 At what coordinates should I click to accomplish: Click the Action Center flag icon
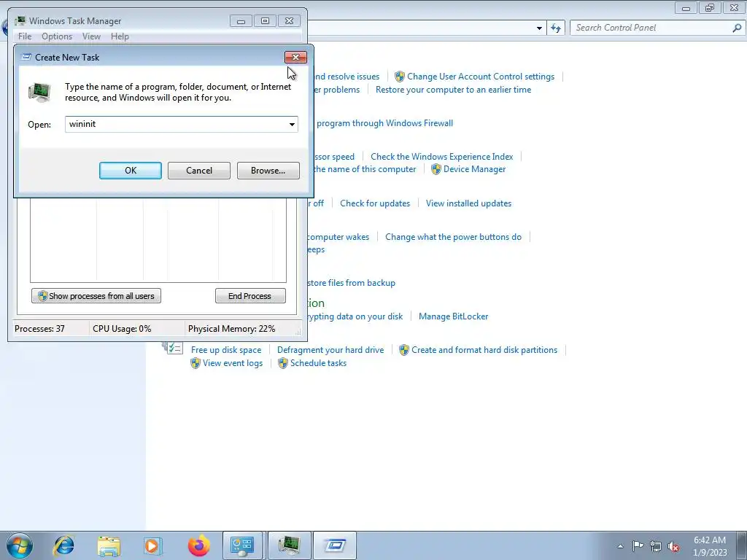coord(638,545)
